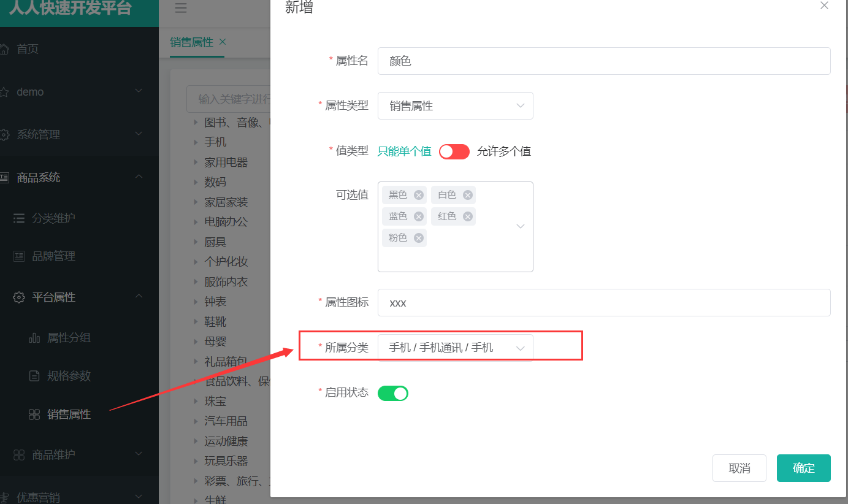Click the 分类维护 list icon

pos(20,218)
